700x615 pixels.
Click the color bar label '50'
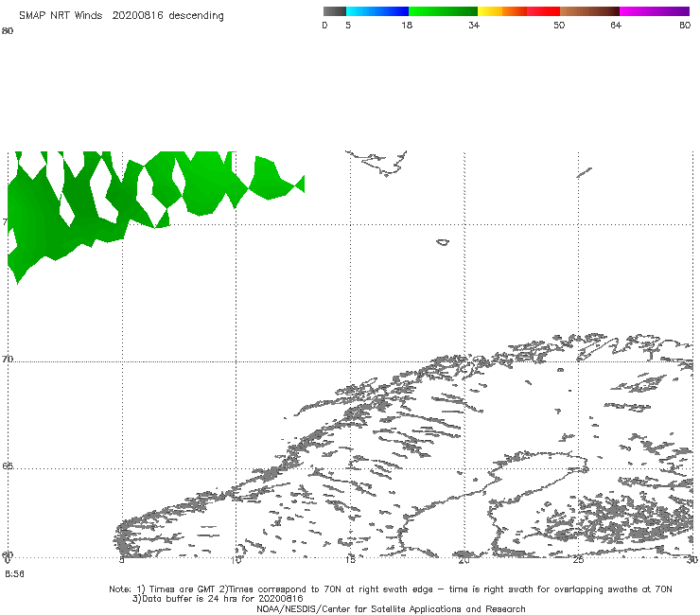(559, 25)
